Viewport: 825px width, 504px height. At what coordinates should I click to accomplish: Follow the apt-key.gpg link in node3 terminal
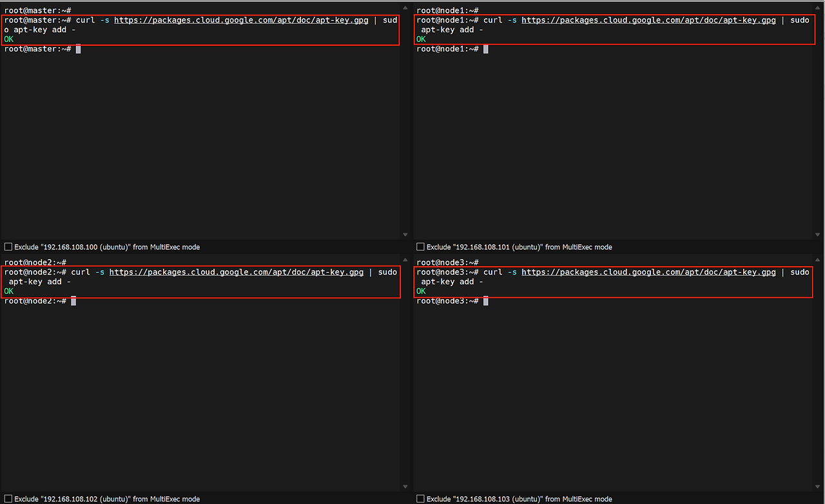[648, 272]
